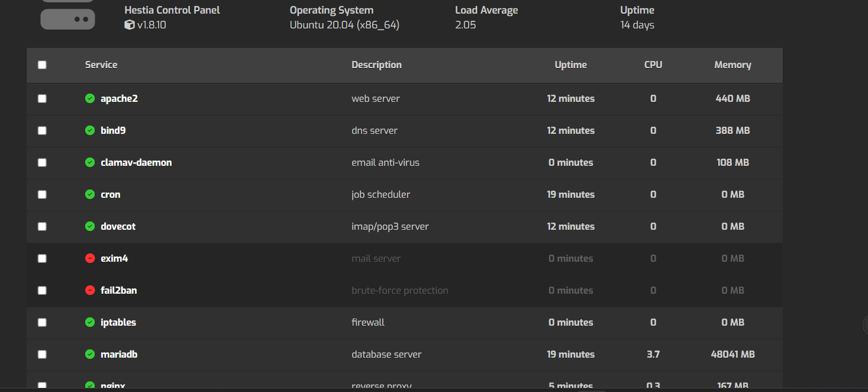This screenshot has height=392, width=868.
Task: Open the clamav-daemon service
Action: click(136, 162)
